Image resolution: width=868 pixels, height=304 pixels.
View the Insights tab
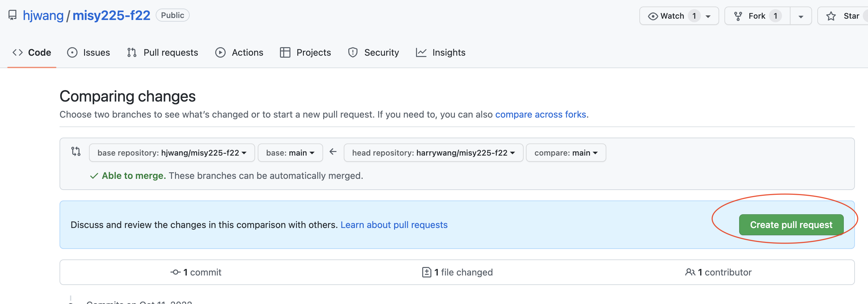click(x=441, y=53)
